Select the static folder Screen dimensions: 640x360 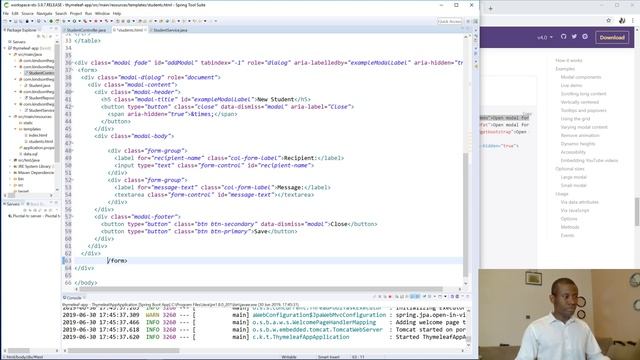point(25,123)
